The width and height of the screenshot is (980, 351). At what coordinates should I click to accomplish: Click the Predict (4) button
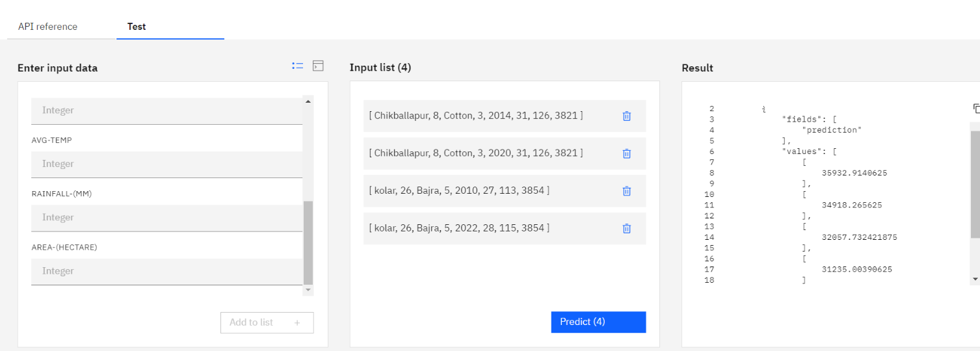point(598,322)
